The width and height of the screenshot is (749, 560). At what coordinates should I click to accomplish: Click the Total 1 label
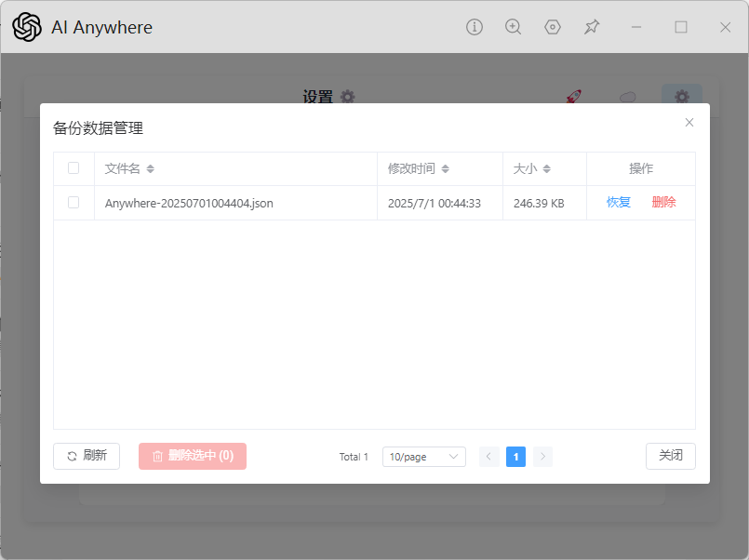pos(354,457)
